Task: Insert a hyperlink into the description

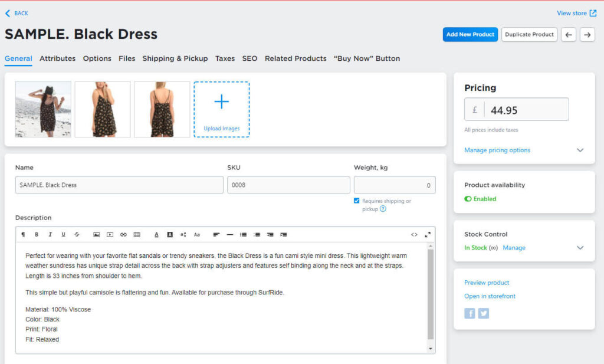Action: coord(123,235)
